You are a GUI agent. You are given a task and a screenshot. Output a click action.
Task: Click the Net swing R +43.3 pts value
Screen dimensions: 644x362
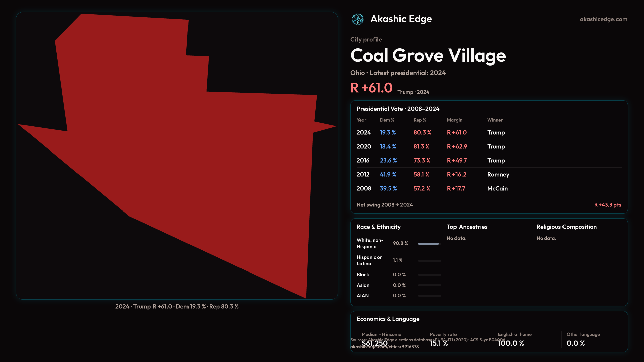coord(607,205)
